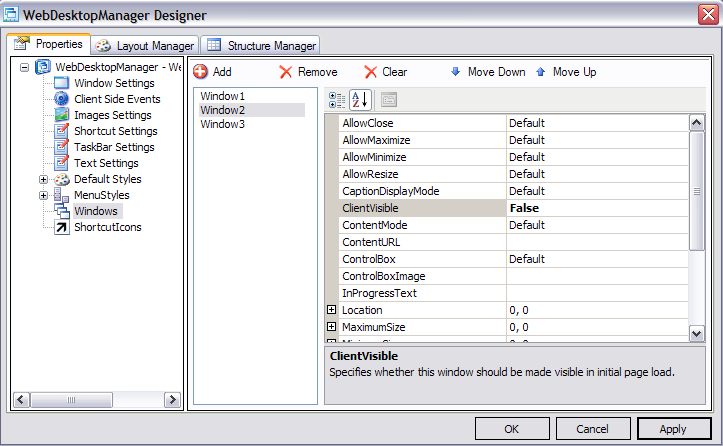
Task: Click the Move Up arrow icon
Action: pos(541,72)
